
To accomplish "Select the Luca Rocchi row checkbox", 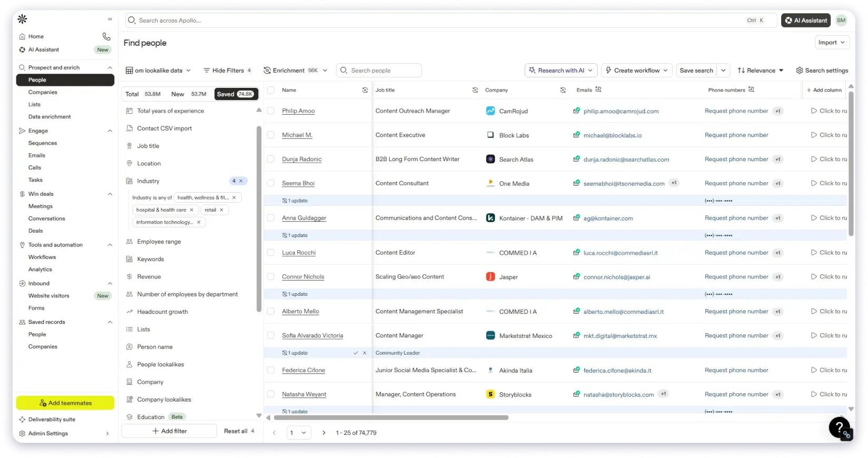I will pos(271,253).
